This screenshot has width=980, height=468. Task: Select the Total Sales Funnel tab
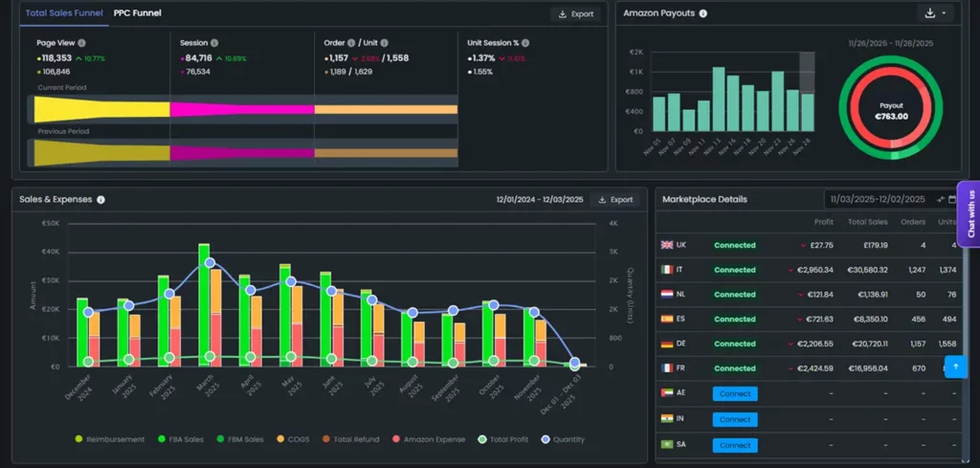click(64, 13)
